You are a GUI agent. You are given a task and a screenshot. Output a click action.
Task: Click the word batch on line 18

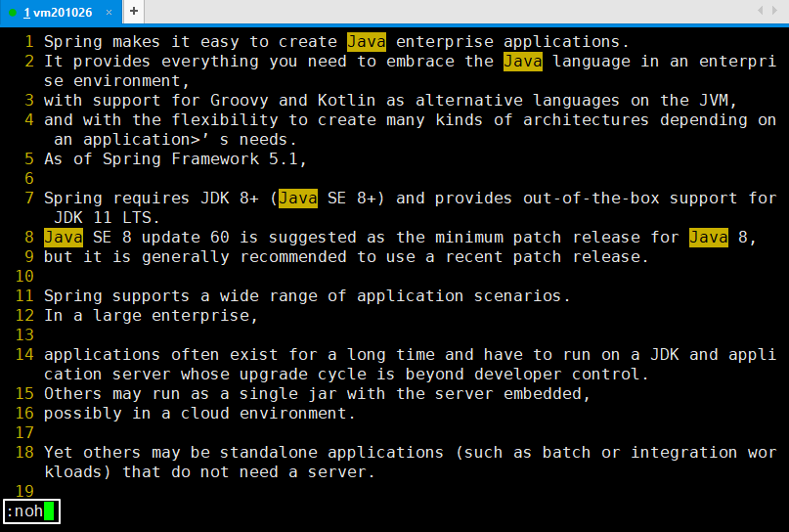click(x=567, y=453)
